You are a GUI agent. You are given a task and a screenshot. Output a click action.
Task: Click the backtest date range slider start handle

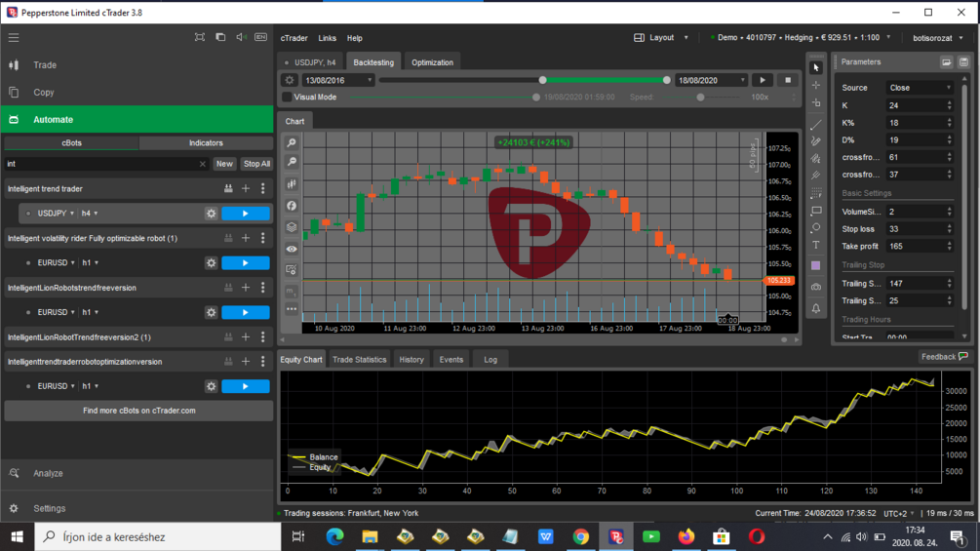click(x=542, y=80)
